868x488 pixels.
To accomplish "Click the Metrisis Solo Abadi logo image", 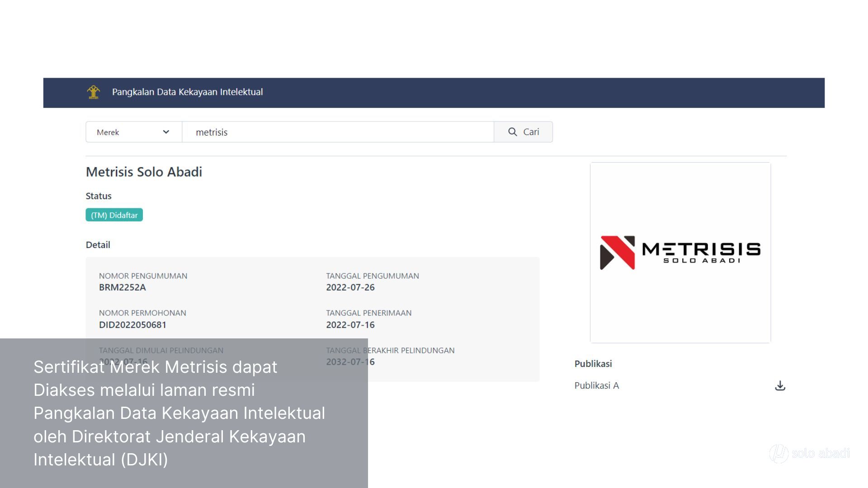I will click(x=680, y=253).
